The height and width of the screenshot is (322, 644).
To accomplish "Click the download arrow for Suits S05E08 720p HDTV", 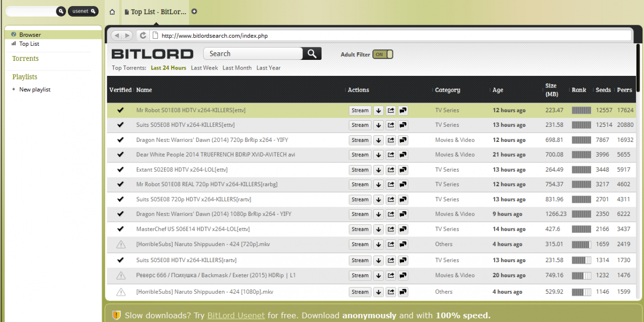I will [378, 200].
